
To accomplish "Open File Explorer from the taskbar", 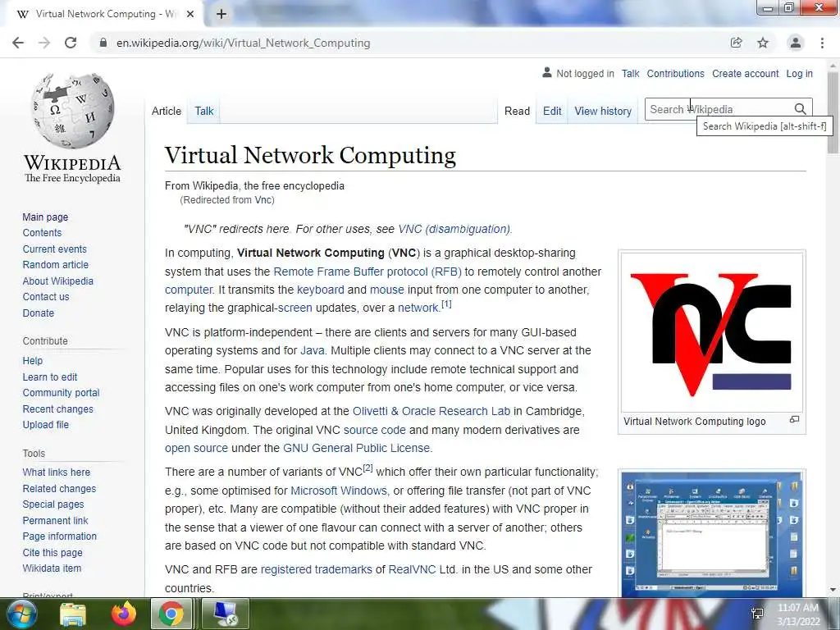I will (x=73, y=614).
